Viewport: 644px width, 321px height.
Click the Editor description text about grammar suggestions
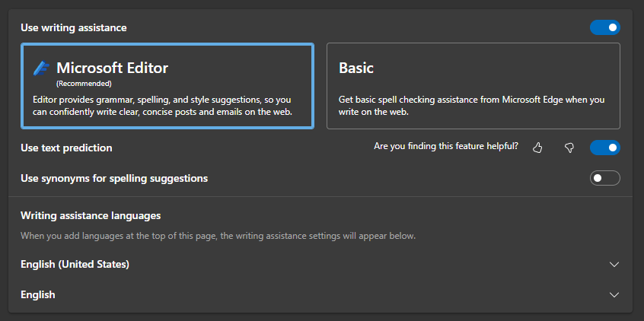click(x=162, y=106)
